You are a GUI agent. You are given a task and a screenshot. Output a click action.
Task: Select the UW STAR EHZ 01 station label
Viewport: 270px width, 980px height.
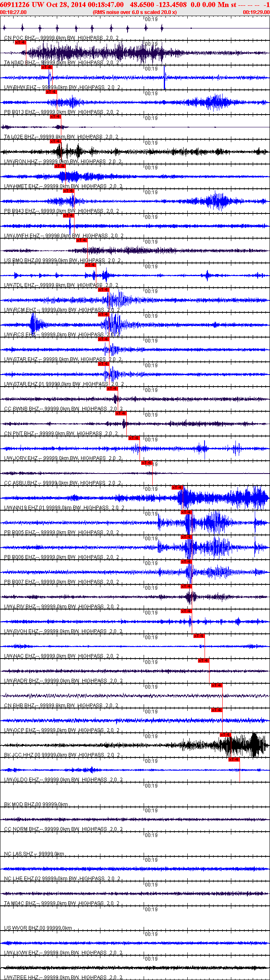64,384
